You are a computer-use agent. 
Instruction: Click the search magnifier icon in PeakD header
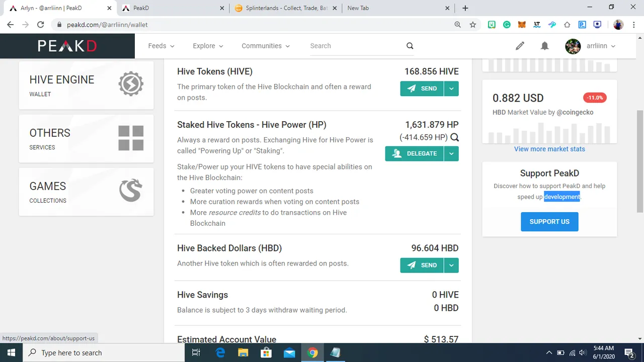pyautogui.click(x=410, y=46)
